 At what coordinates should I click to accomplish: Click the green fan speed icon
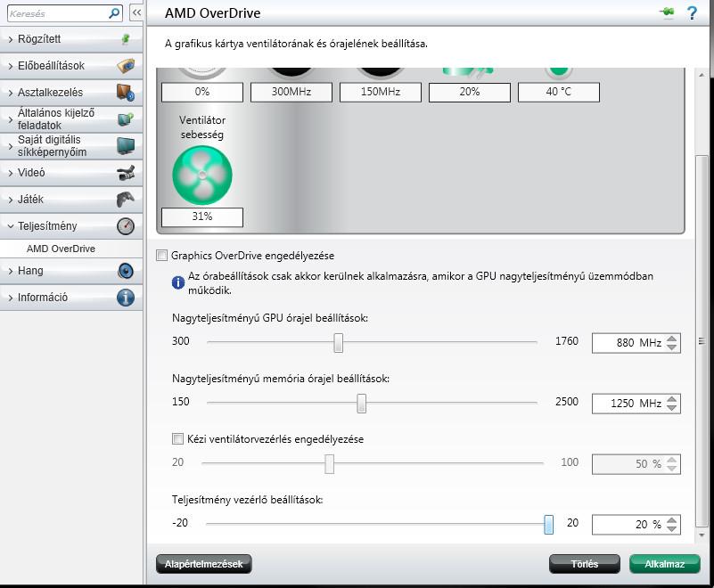tap(202, 176)
